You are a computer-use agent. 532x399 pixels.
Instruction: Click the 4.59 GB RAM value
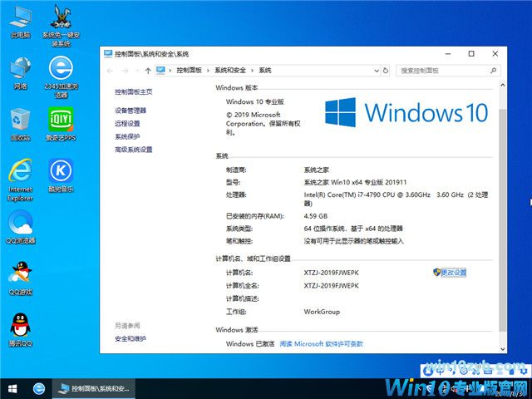316,216
